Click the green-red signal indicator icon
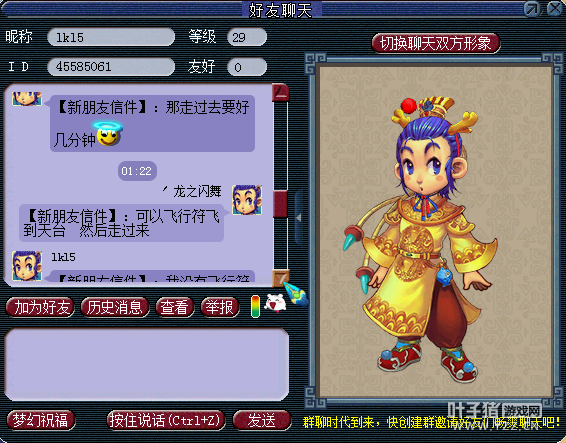This screenshot has width=566, height=443. pos(255,307)
